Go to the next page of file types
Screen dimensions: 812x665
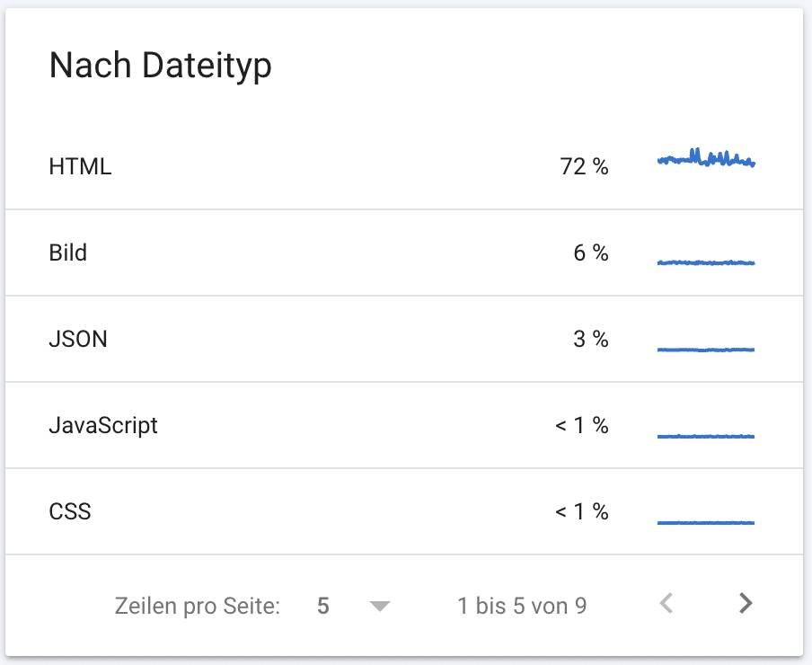(745, 603)
